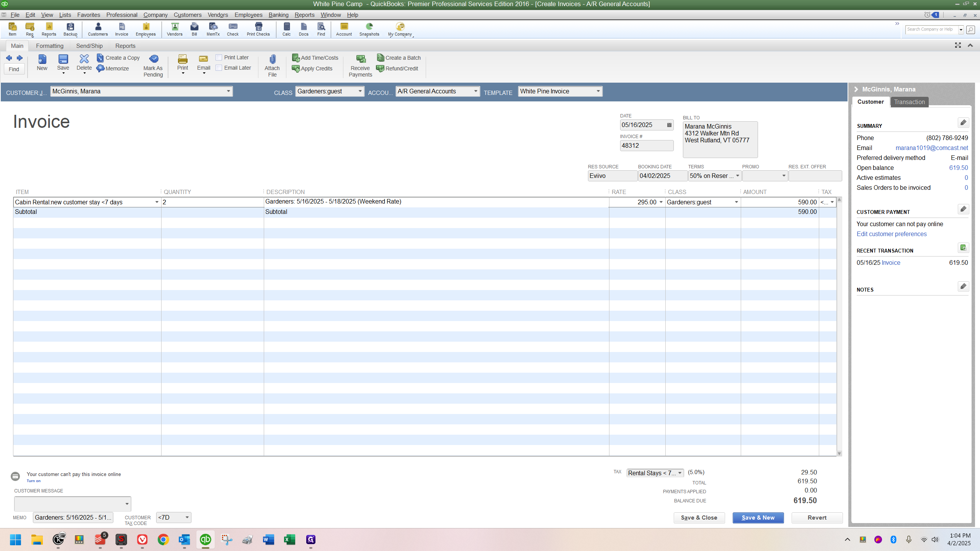This screenshot has height=551, width=980.
Task: Click customer email address link
Action: [x=931, y=148]
